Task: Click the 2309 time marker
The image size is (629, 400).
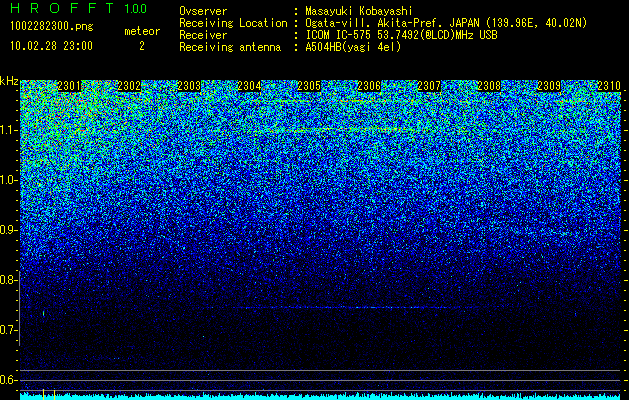Action: [x=549, y=86]
